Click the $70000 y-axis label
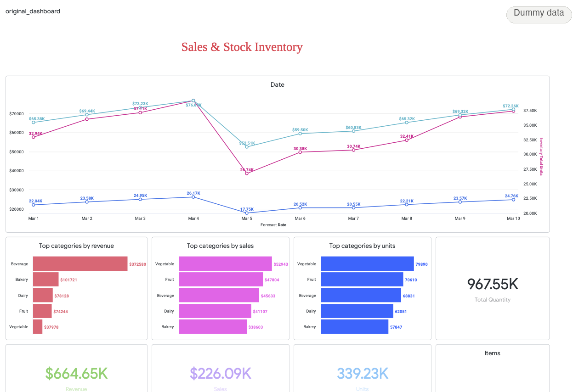 pos(17,113)
